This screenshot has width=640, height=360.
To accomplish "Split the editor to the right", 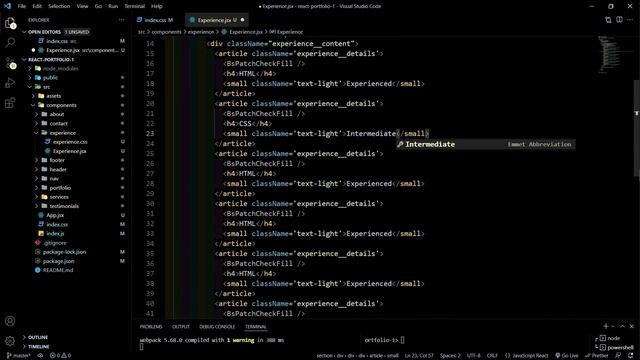I will [619, 20].
